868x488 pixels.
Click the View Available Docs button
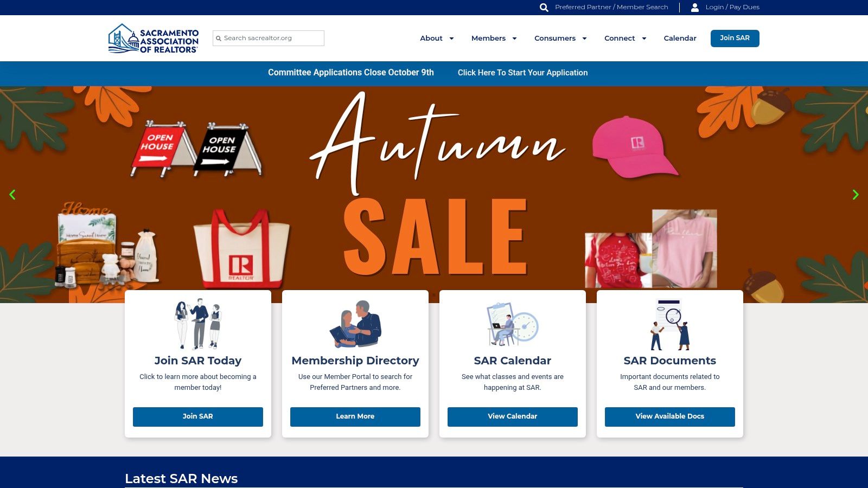coord(670,417)
